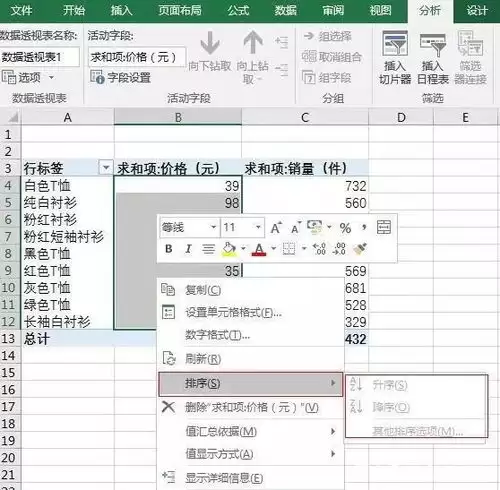
Task: Click the Filter Connections icon
Action: click(470, 44)
